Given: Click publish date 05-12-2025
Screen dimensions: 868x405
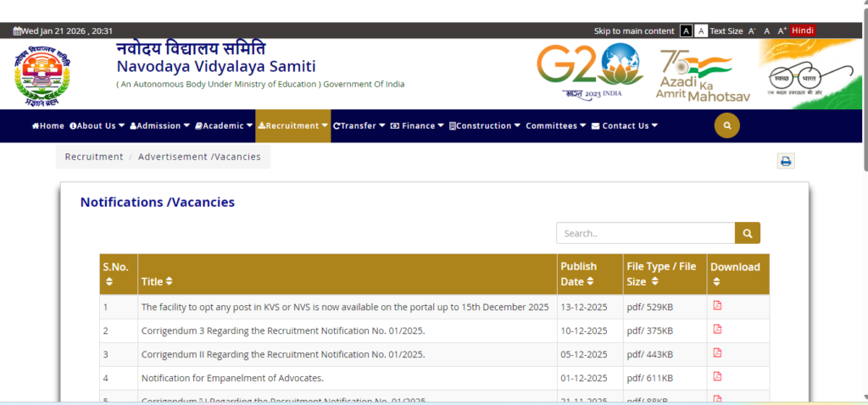Looking at the screenshot, I should click(584, 355).
